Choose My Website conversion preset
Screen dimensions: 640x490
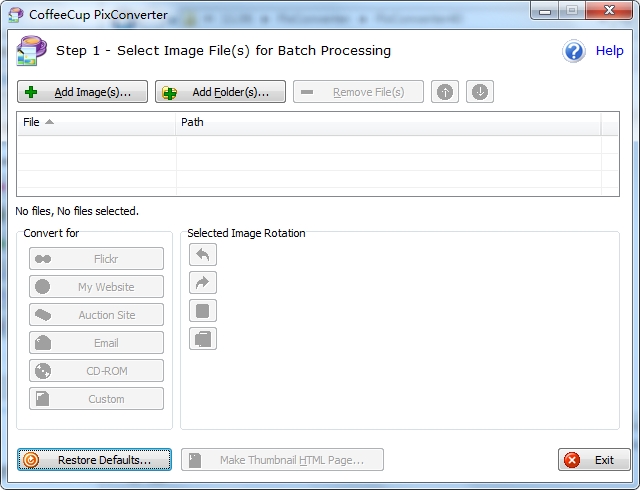pos(96,287)
